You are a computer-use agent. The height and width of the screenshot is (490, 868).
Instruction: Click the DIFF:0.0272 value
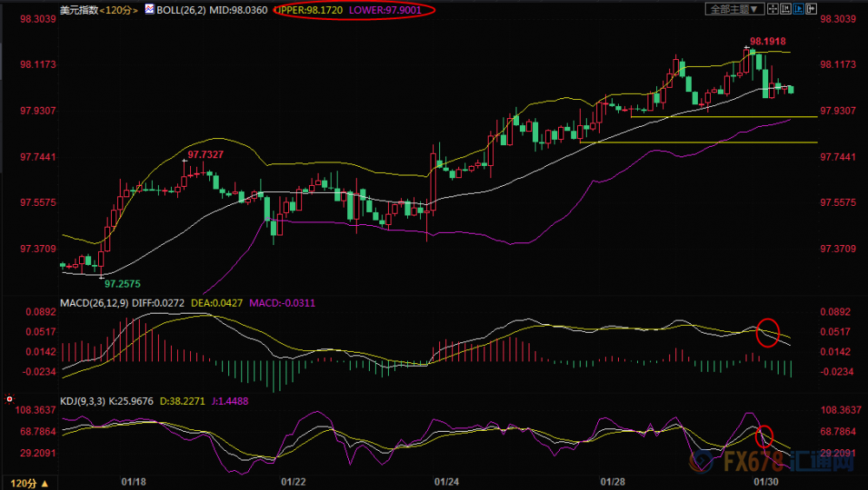tap(160, 302)
